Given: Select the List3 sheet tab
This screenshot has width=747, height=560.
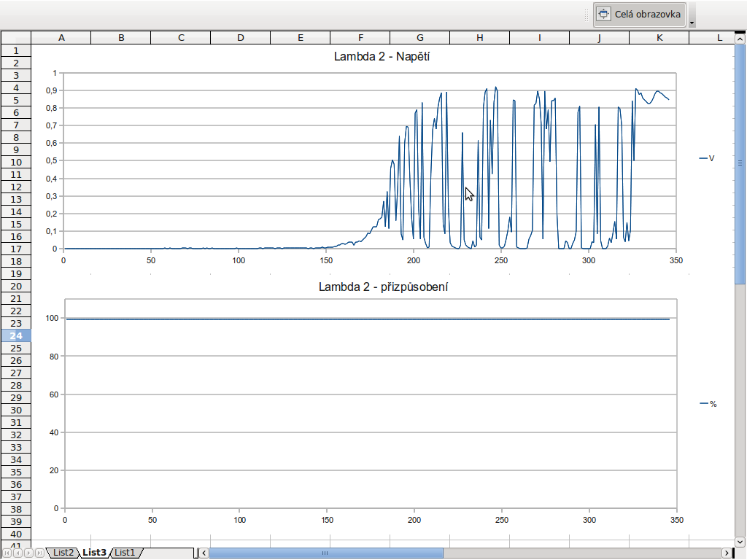Looking at the screenshot, I should point(94,553).
